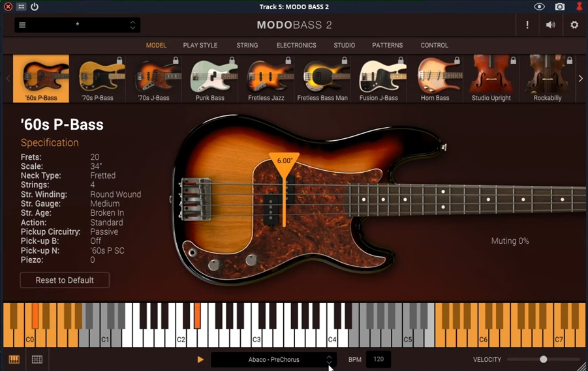Toggle the red pin icon
588x371 pixels.
pyautogui.click(x=579, y=7)
